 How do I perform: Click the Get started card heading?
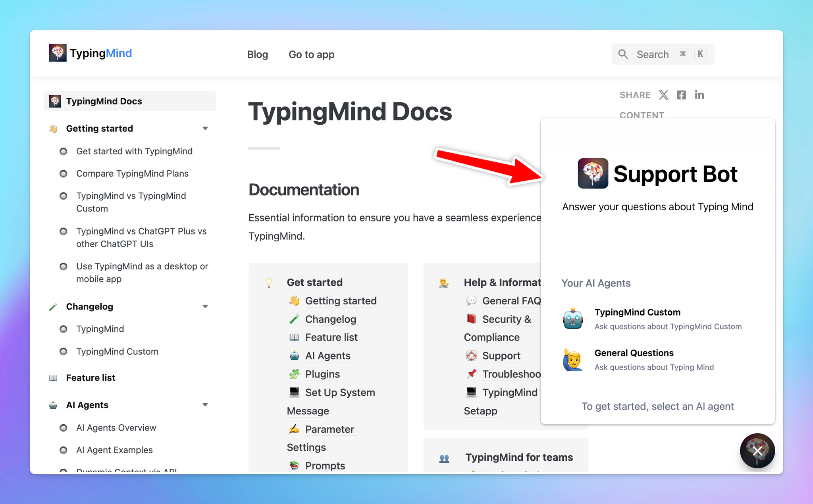[x=314, y=283]
